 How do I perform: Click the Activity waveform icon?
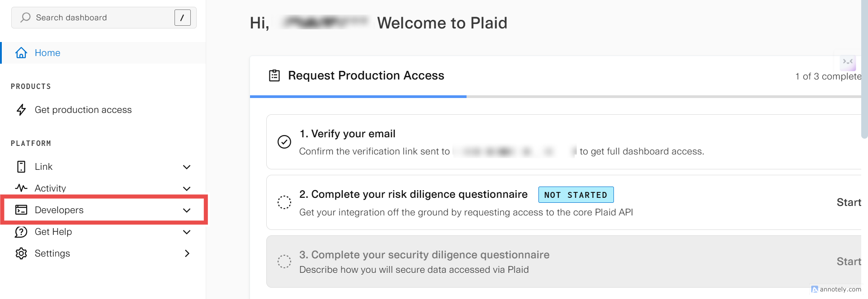tap(21, 188)
